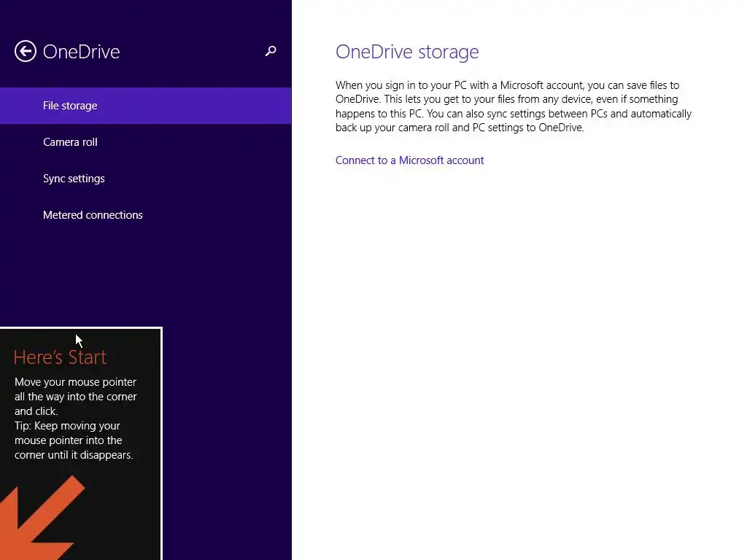
Task: Go to Sync settings
Action: pos(74,179)
